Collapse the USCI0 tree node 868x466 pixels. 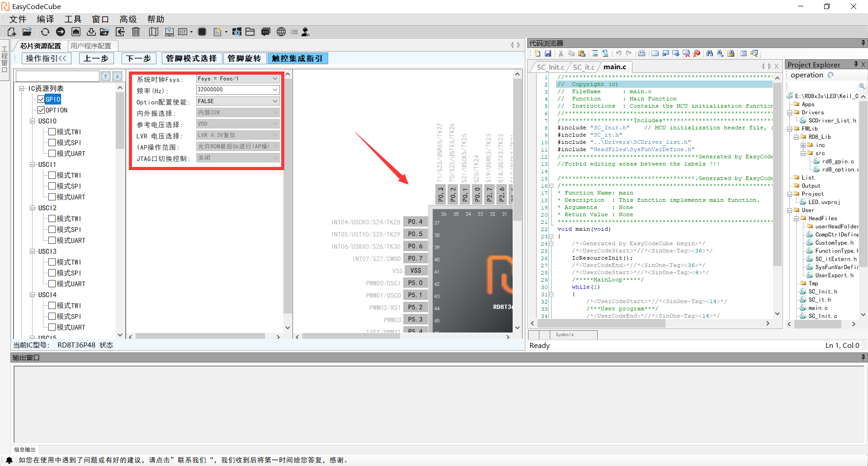(x=32, y=121)
